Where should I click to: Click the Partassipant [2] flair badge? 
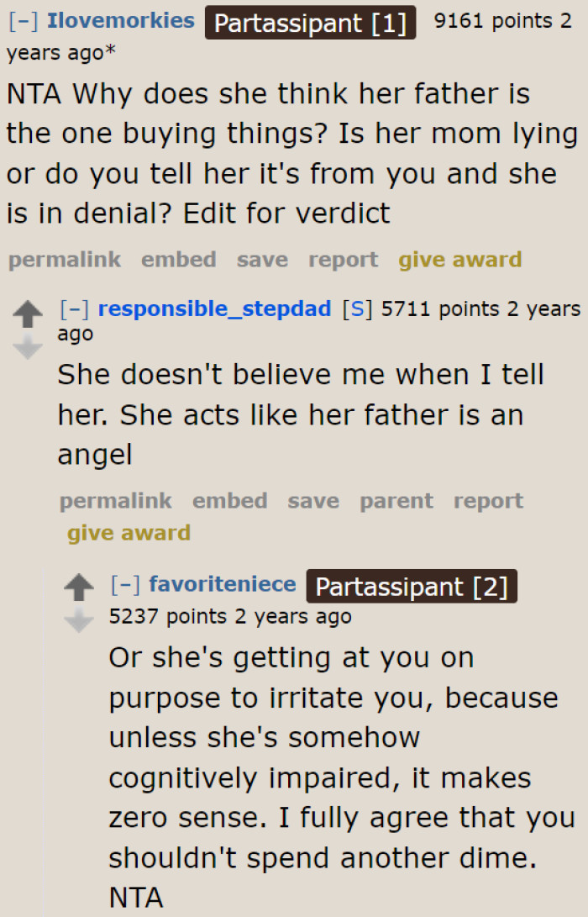pyautogui.click(x=412, y=586)
